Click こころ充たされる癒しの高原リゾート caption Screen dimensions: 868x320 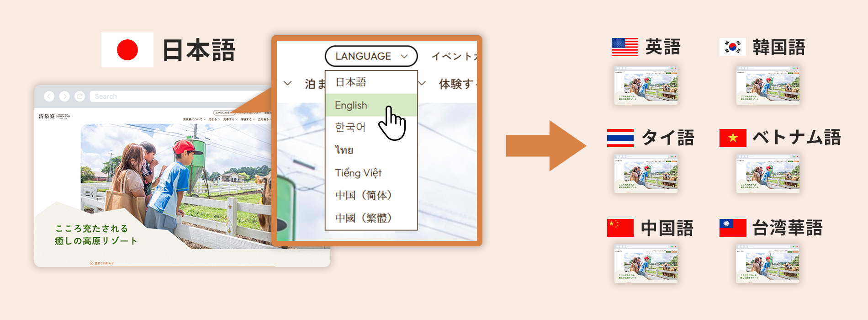(96, 235)
